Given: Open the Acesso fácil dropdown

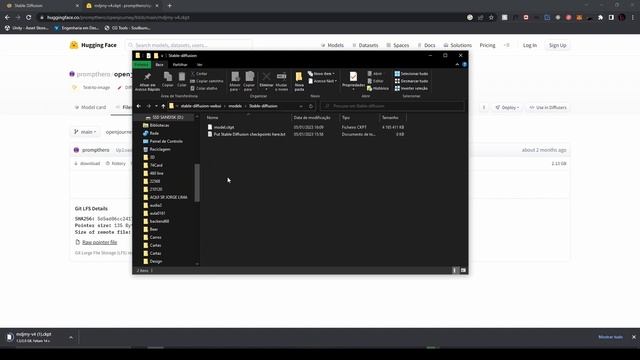Looking at the screenshot, I should pyautogui.click(x=322, y=81).
